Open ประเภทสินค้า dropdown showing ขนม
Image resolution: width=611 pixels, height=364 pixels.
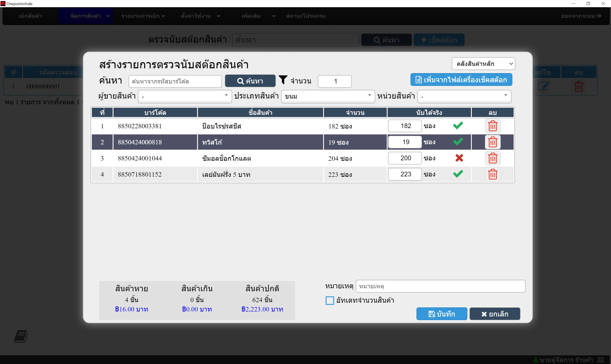click(x=328, y=96)
